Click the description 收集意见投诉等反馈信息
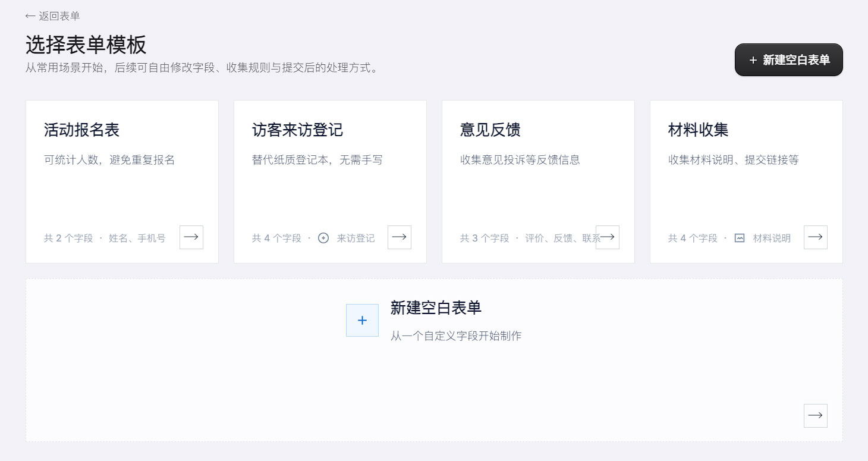 (520, 160)
